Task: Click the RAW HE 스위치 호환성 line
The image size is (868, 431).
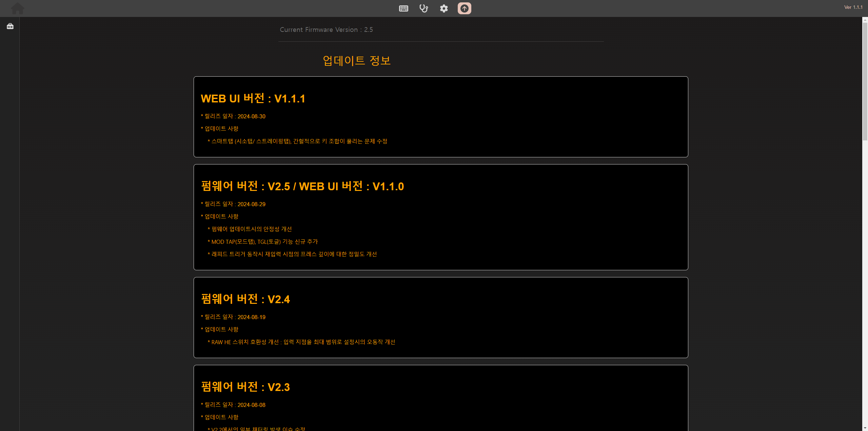Action: coord(302,342)
